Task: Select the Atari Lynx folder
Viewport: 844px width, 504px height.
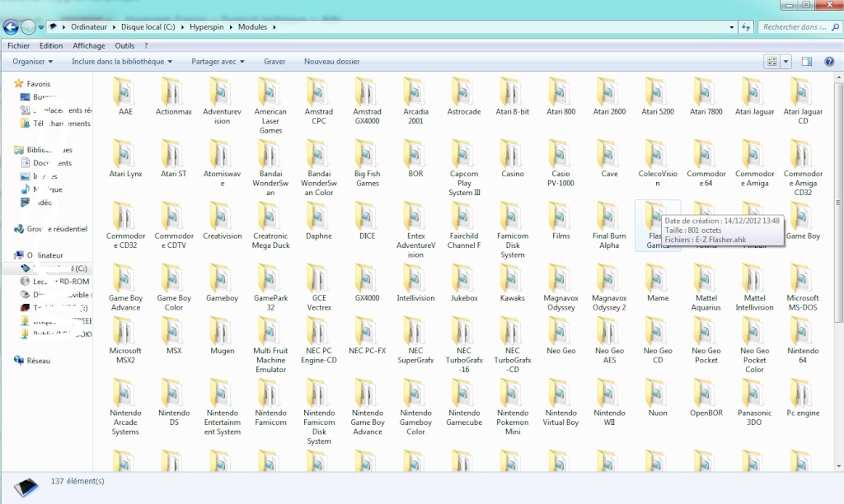Action: click(125, 159)
